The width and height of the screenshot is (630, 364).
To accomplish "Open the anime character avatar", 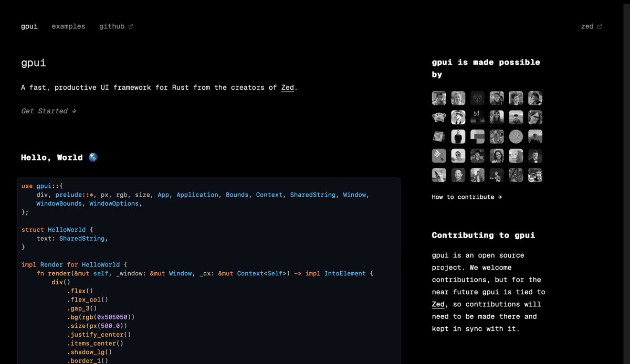I will click(516, 156).
